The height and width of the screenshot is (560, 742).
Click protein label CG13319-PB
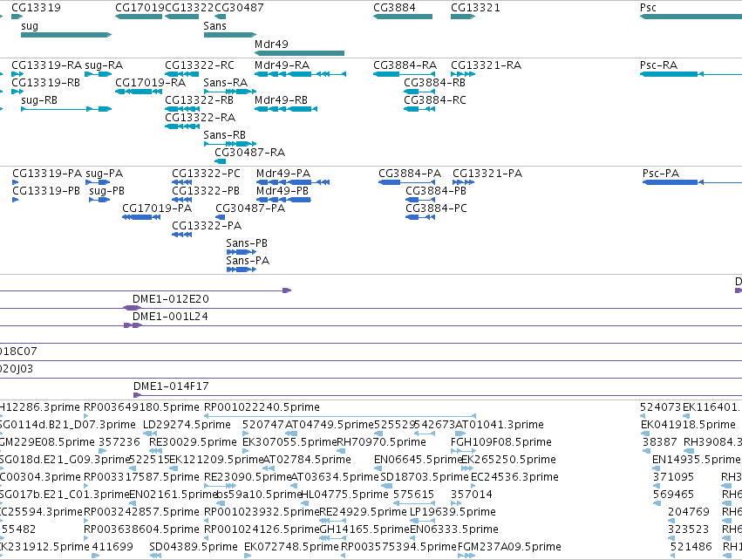click(46, 191)
